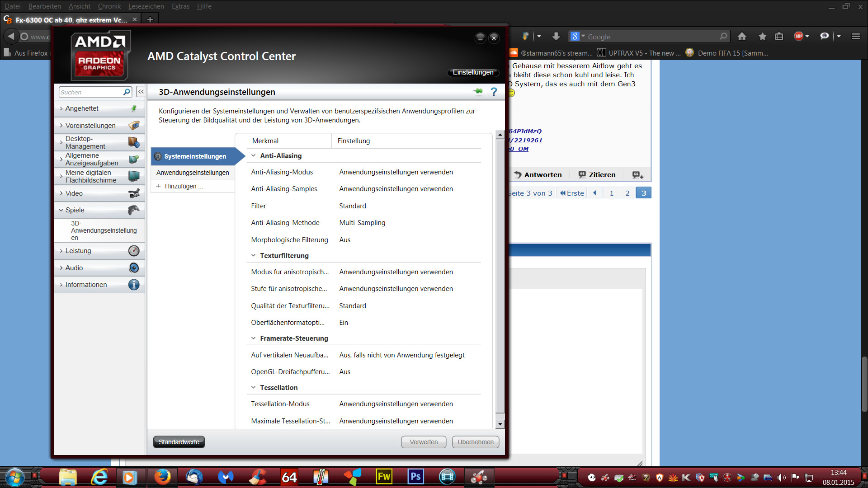Viewport: 868px width, 488px height.
Task: Open the Einstellungen menu in Catalyst
Action: (473, 72)
